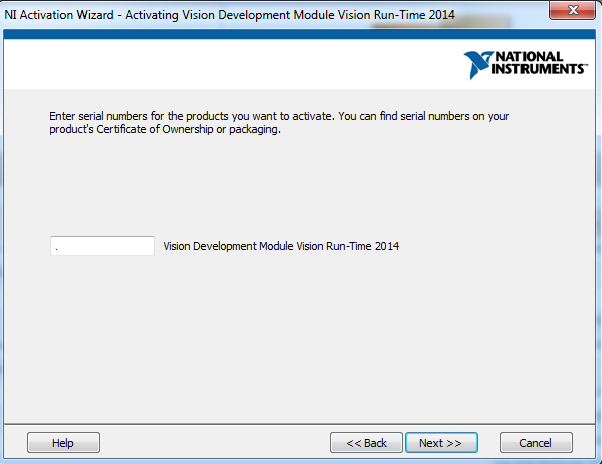Cancel the activation wizard
This screenshot has height=464, width=602.
(536, 443)
